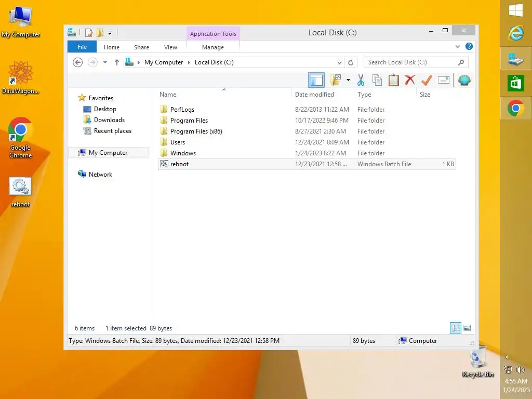Image resolution: width=532 pixels, height=399 pixels.
Task: Select the PerfLogs folder
Action: click(307, 109)
